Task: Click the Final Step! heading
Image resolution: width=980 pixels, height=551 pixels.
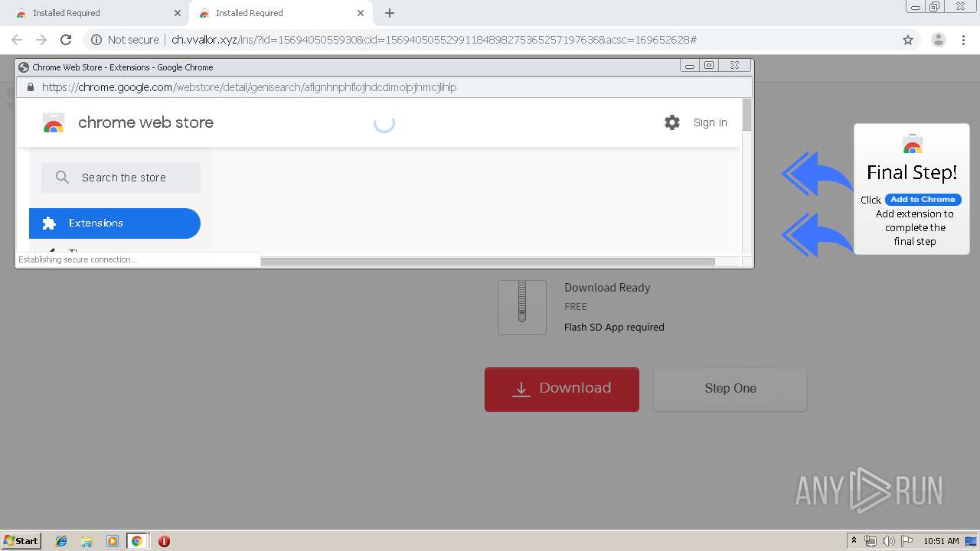Action: 912,173
